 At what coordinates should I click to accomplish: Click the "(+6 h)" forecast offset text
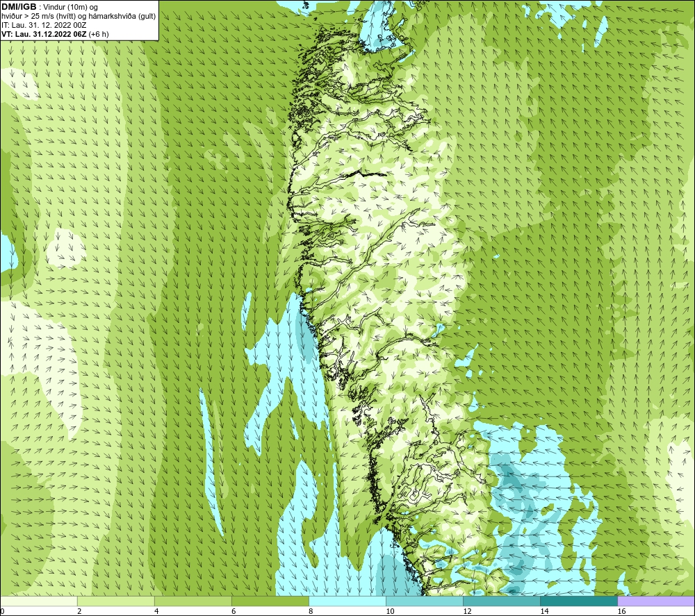tap(99, 34)
